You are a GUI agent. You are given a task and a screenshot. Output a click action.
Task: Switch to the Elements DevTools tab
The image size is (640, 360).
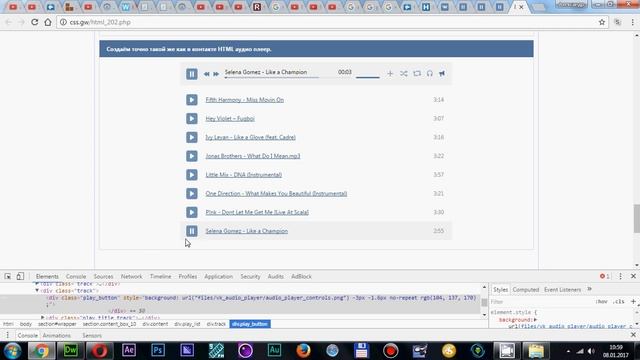click(x=47, y=276)
